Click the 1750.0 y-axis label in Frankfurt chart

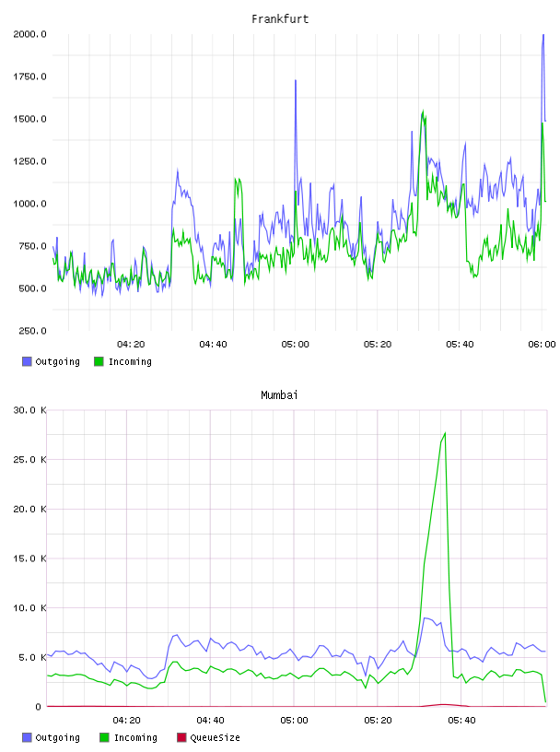click(x=29, y=76)
